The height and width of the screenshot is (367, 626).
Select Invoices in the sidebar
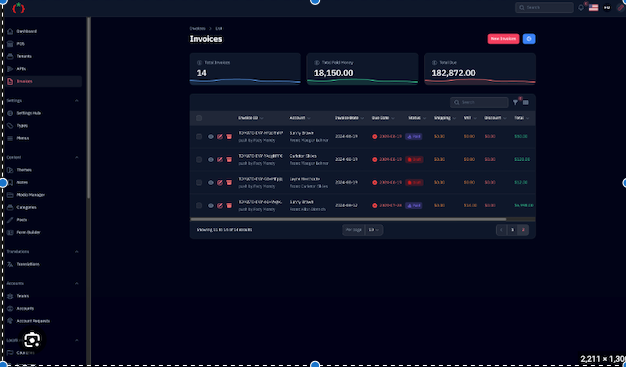44,81
